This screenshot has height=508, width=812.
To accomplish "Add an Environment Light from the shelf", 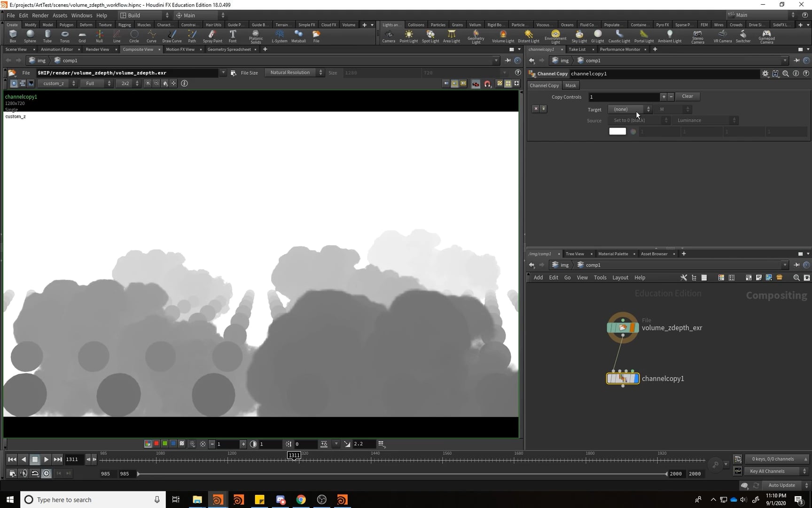I will (555, 37).
